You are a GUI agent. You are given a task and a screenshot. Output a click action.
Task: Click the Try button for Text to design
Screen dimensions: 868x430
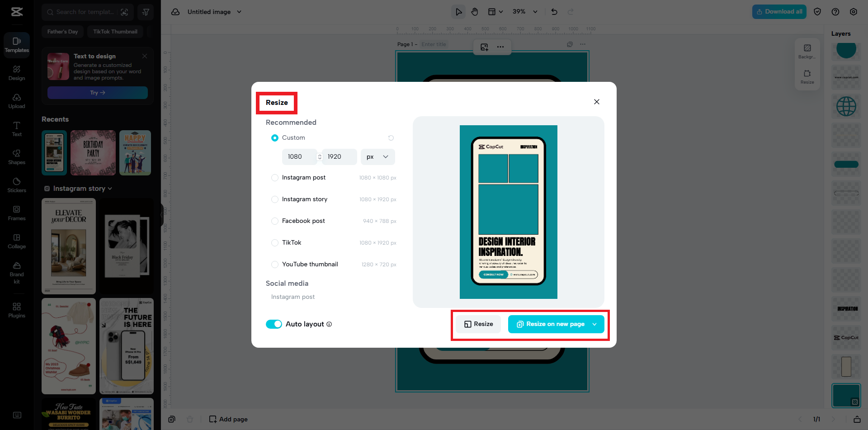[x=98, y=93]
